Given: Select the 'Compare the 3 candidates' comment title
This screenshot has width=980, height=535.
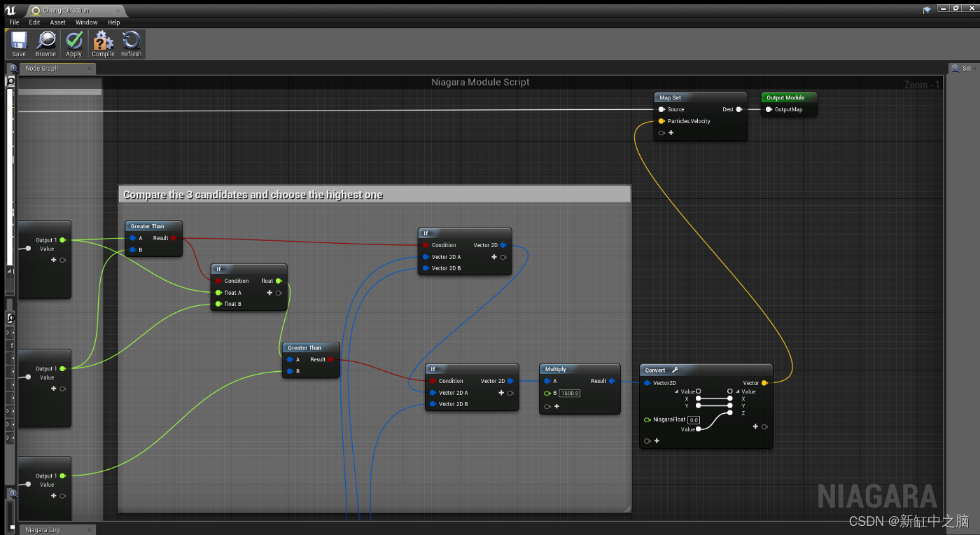Looking at the screenshot, I should tap(253, 195).
